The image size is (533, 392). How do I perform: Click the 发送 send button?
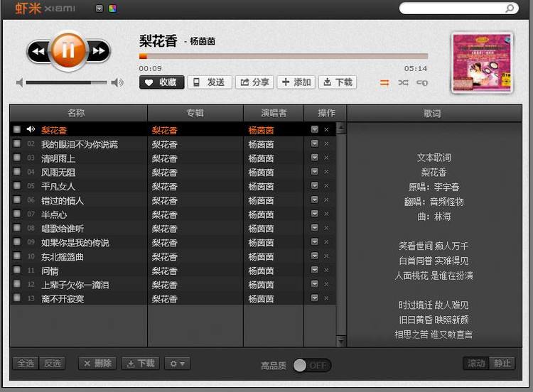point(210,82)
